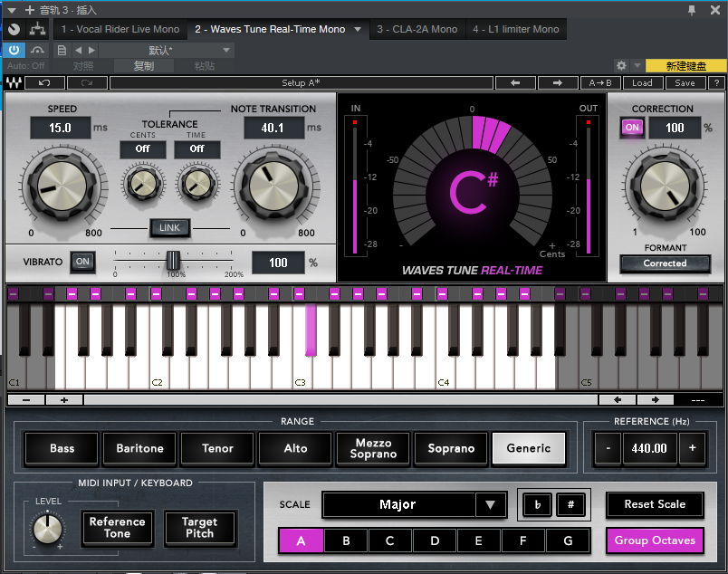Open the routing view icon
728x574 pixels.
pos(38,29)
